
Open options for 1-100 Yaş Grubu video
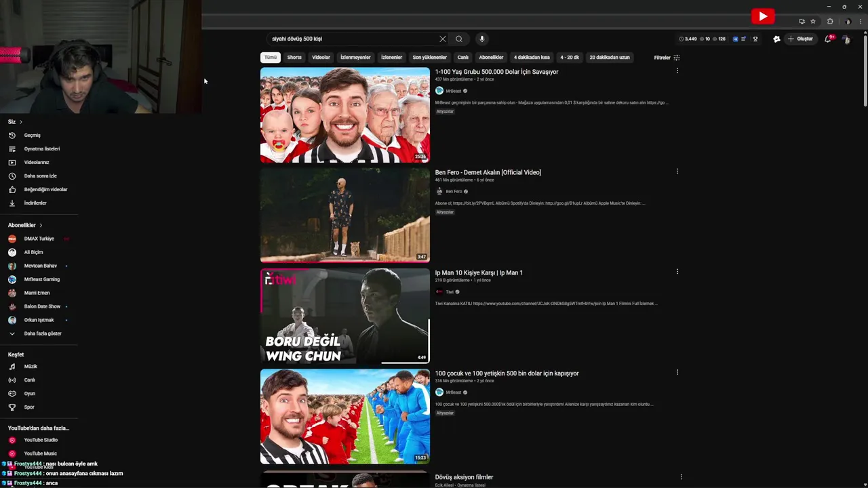[x=677, y=70]
